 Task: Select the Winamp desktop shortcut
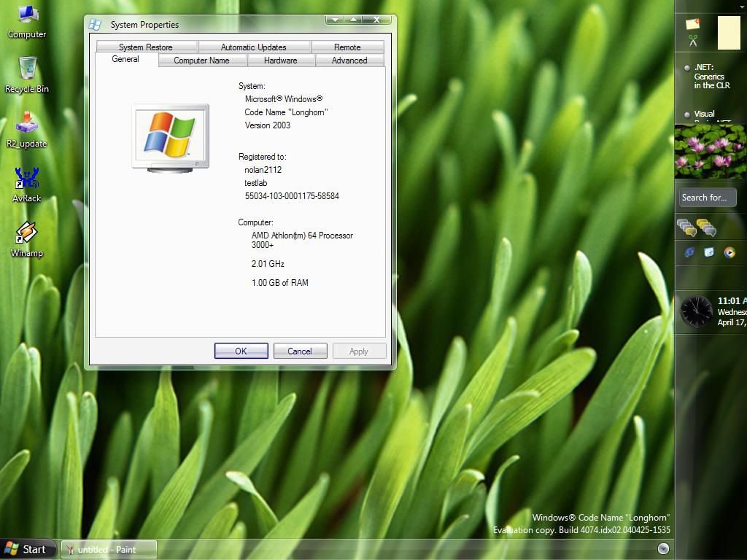coord(27,239)
